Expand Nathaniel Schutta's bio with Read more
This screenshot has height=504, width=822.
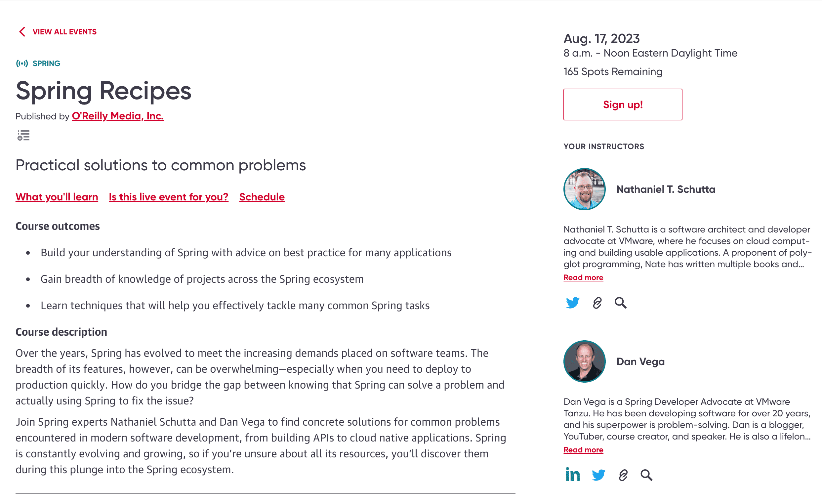pyautogui.click(x=583, y=277)
